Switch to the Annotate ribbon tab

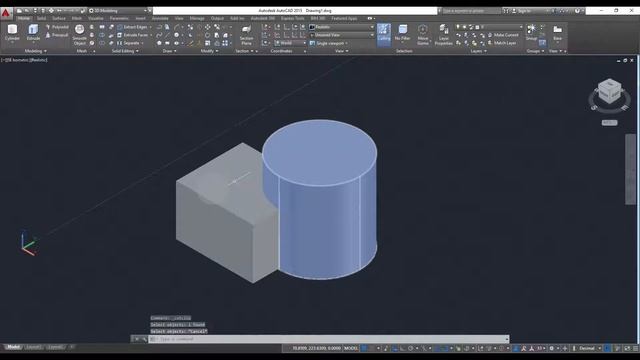point(160,18)
